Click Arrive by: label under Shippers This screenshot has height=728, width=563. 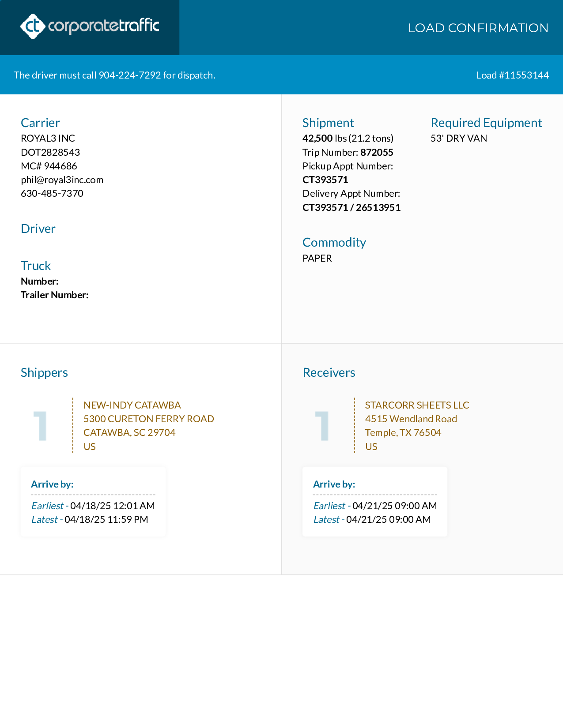[52, 484]
